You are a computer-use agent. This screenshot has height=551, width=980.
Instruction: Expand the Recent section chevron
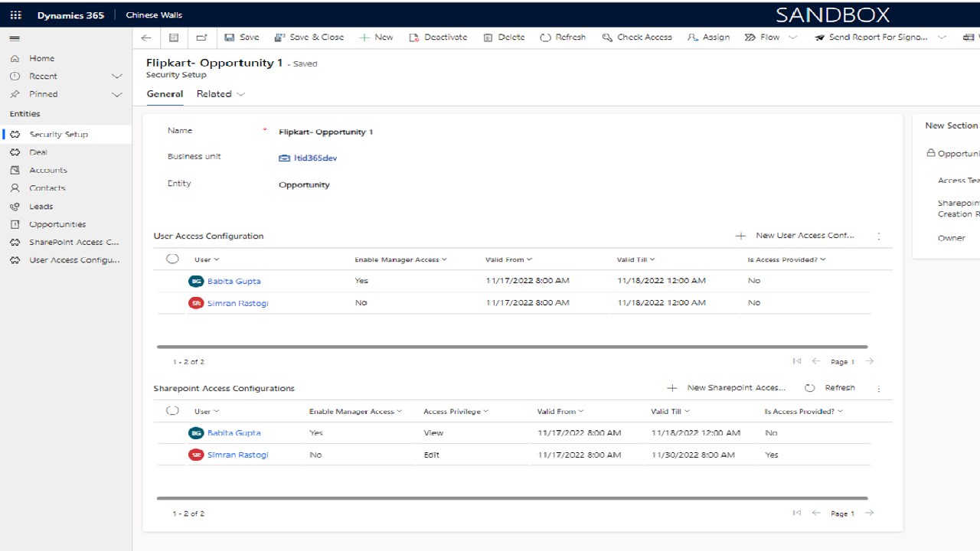tap(117, 77)
